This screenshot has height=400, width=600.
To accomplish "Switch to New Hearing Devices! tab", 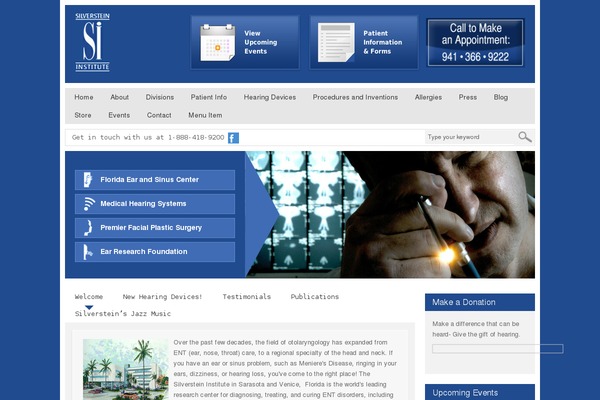I will (162, 297).
